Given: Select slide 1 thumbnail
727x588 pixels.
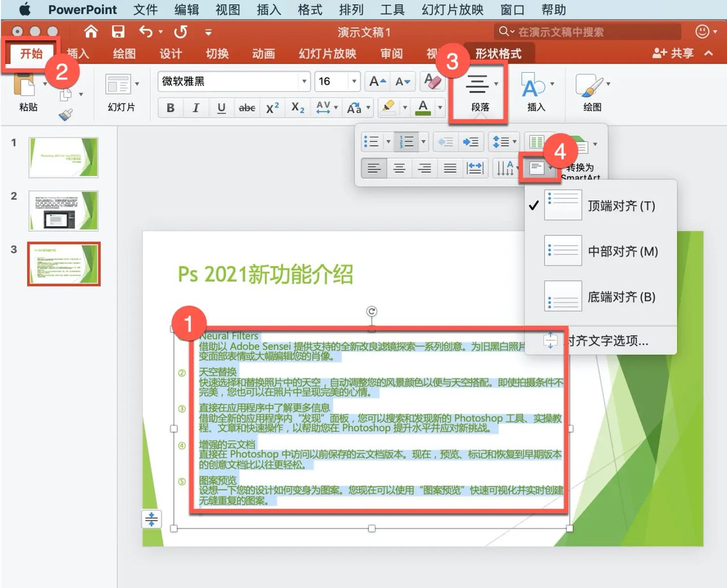Looking at the screenshot, I should [64, 157].
